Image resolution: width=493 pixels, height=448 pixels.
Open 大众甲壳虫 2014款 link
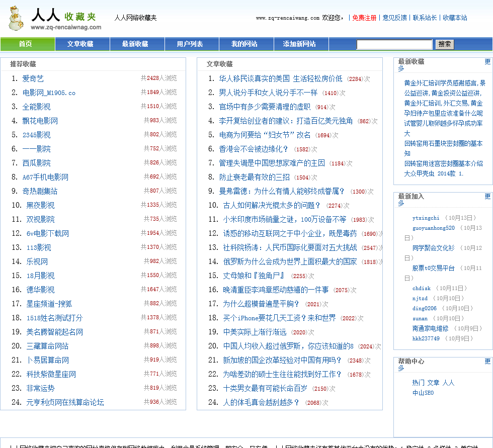pyautogui.click(x=434, y=174)
